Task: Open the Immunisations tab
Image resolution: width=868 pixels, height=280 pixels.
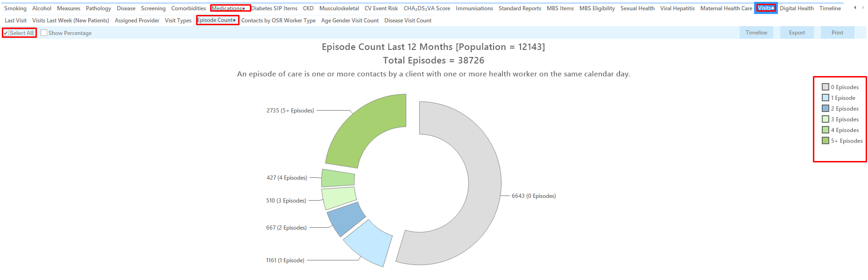Action: coord(474,8)
